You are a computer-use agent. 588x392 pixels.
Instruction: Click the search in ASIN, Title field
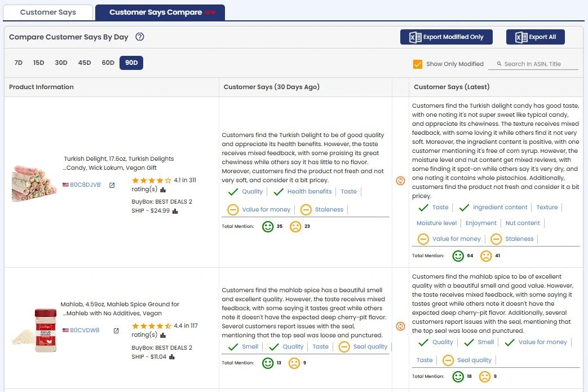533,64
